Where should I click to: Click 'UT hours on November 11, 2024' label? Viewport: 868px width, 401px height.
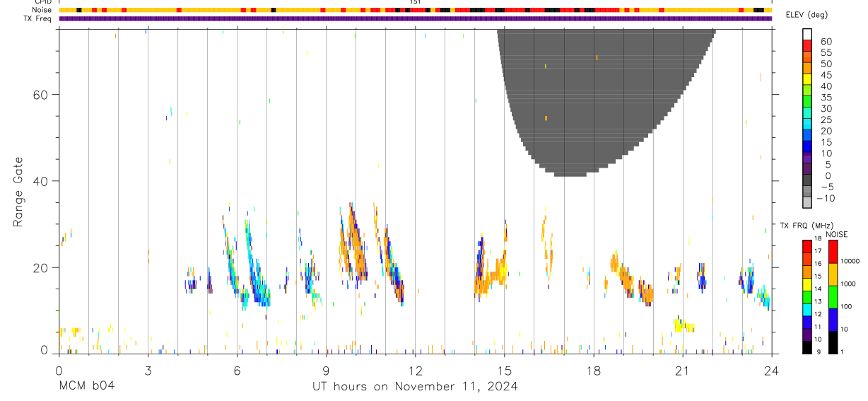point(416,386)
